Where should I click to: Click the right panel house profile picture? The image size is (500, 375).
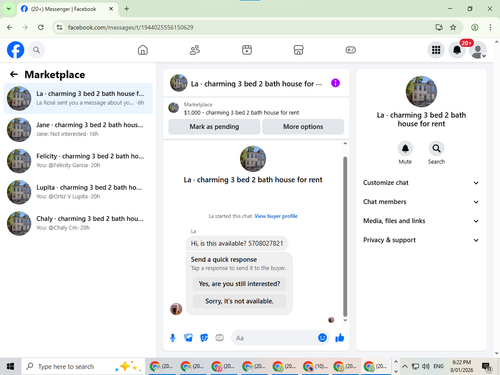421,92
